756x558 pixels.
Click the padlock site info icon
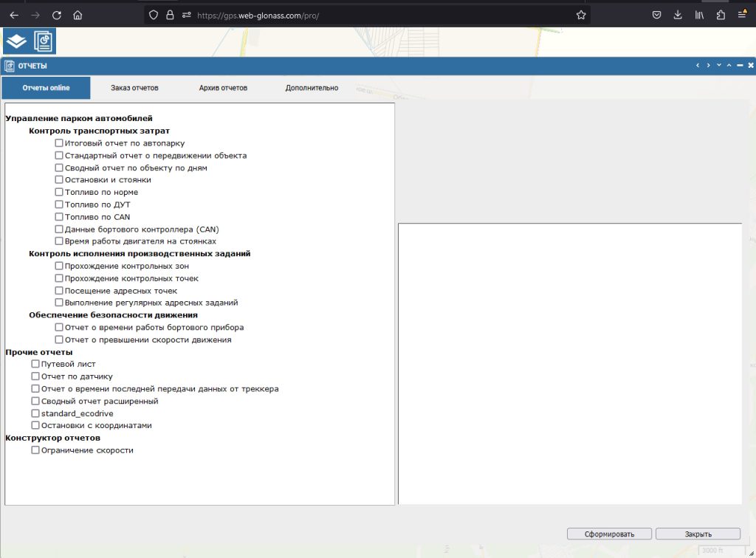point(170,15)
